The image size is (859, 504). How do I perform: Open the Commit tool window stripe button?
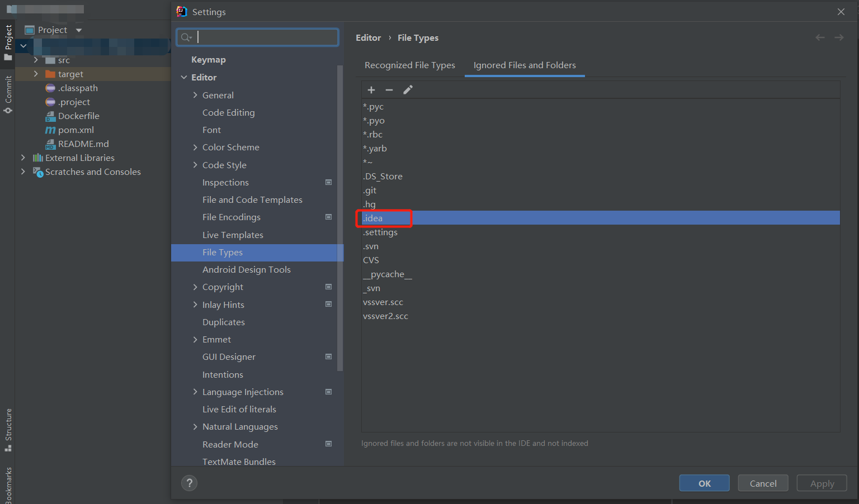click(x=8, y=94)
